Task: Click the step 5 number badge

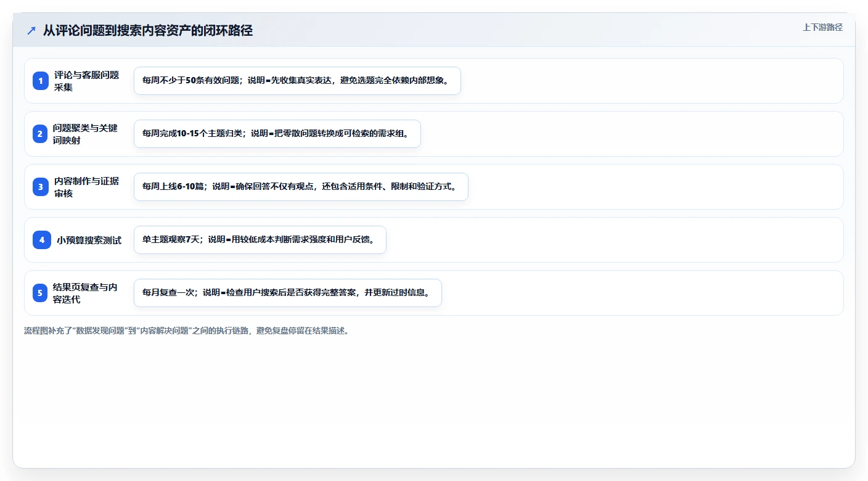Action: point(41,293)
